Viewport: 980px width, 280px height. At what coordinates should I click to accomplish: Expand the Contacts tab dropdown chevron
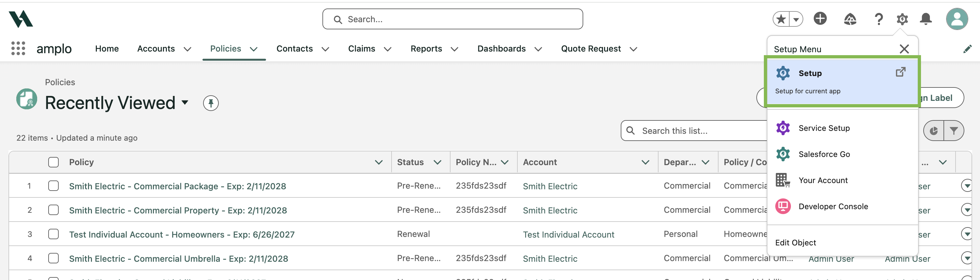click(325, 49)
